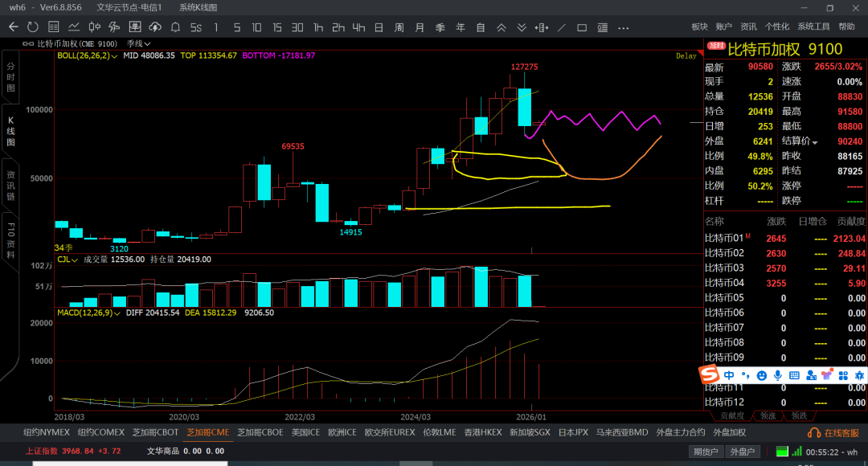Switch to the 纽约NYMEX exchange tab
The height and width of the screenshot is (466, 868).
point(47,432)
